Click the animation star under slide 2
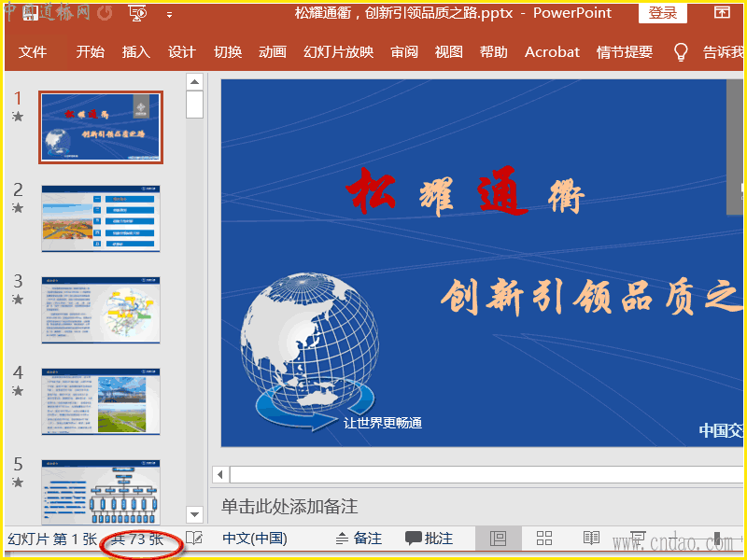The width and height of the screenshot is (747, 560). click(18, 207)
